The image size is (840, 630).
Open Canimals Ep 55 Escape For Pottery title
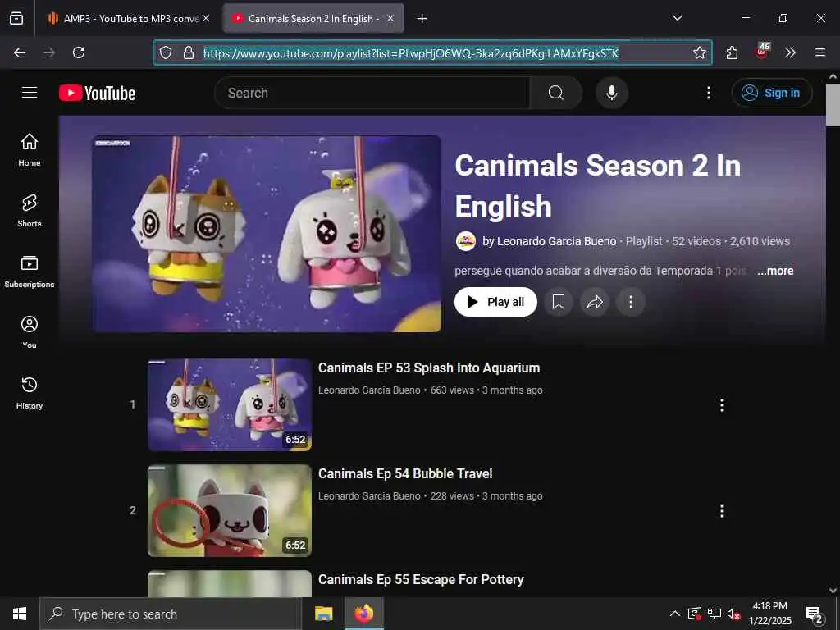(x=421, y=580)
